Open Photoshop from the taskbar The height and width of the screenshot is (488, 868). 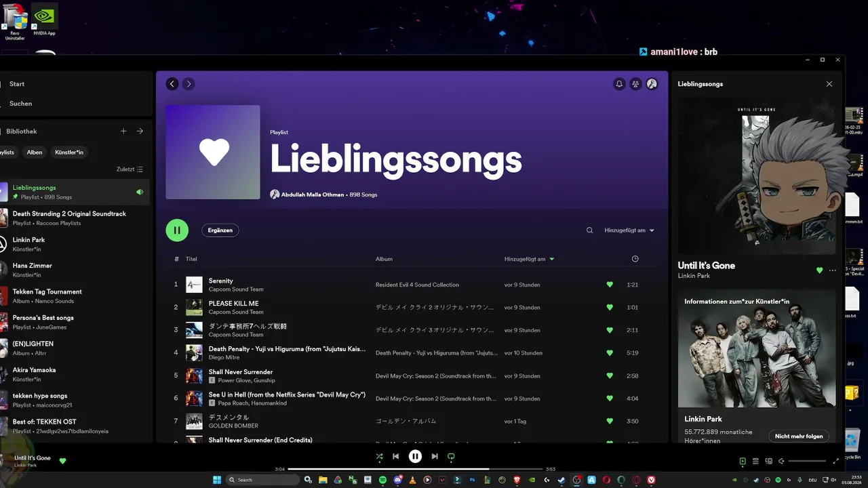pos(472,480)
